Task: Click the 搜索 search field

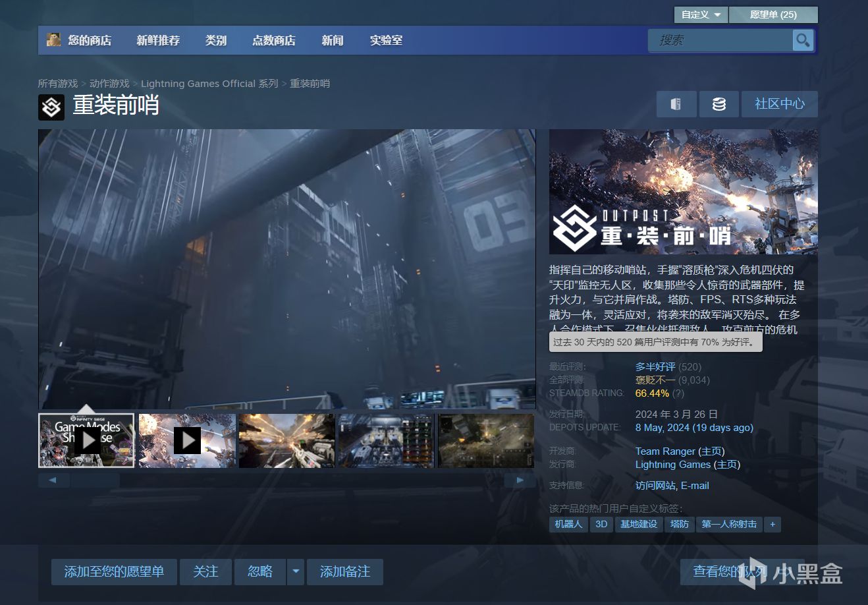Action: [x=720, y=40]
